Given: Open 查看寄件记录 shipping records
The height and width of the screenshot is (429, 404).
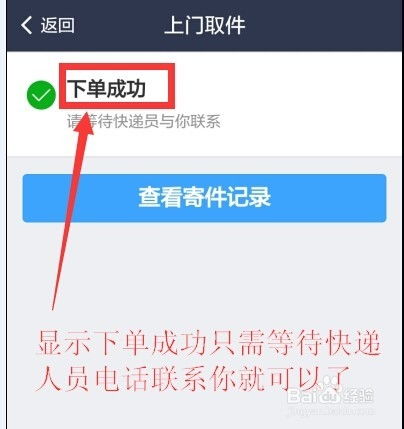Looking at the screenshot, I should (204, 198).
